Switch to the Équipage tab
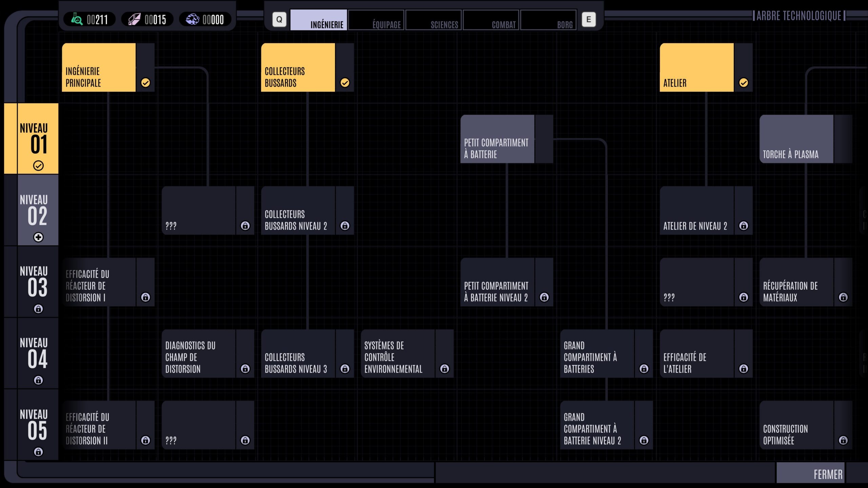 click(376, 20)
